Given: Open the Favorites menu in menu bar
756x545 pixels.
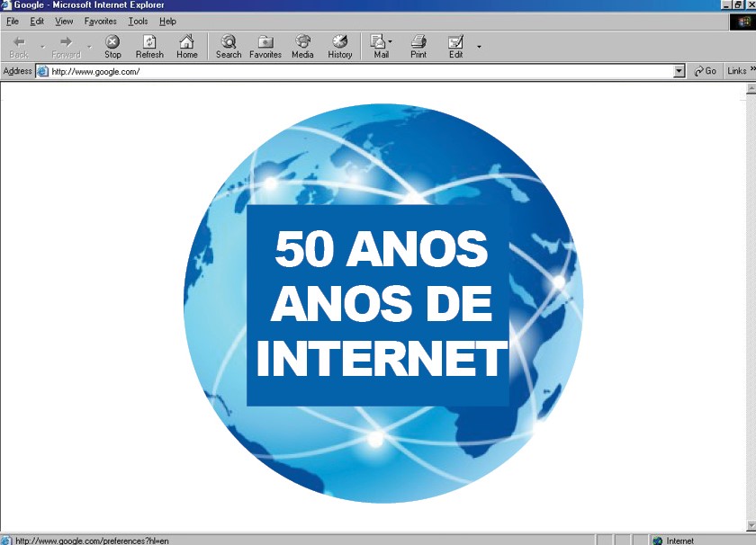Looking at the screenshot, I should (x=100, y=21).
